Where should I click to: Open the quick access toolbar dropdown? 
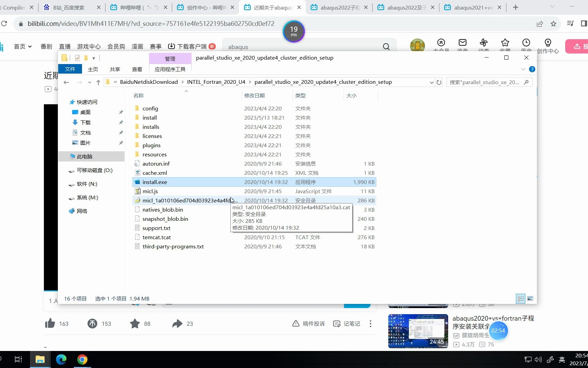click(94, 58)
